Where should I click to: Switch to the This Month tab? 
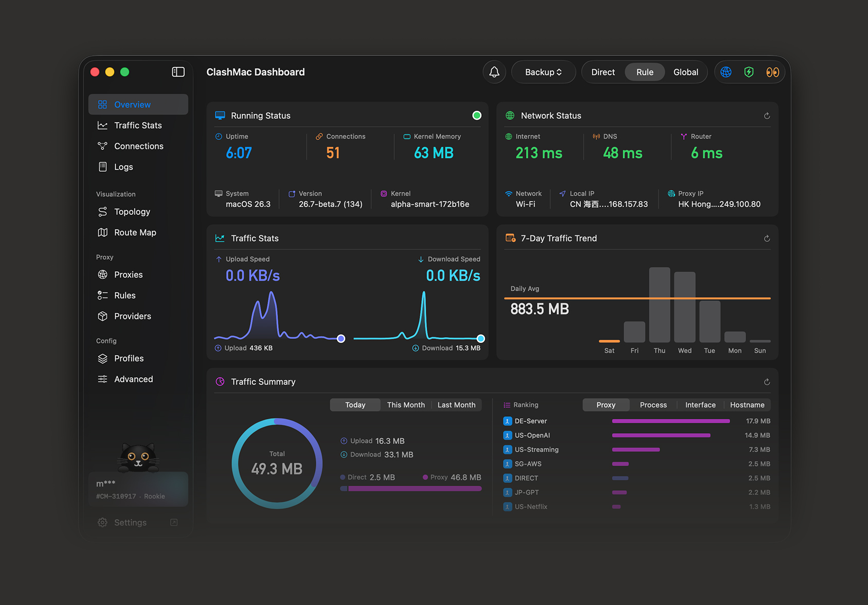pos(406,405)
